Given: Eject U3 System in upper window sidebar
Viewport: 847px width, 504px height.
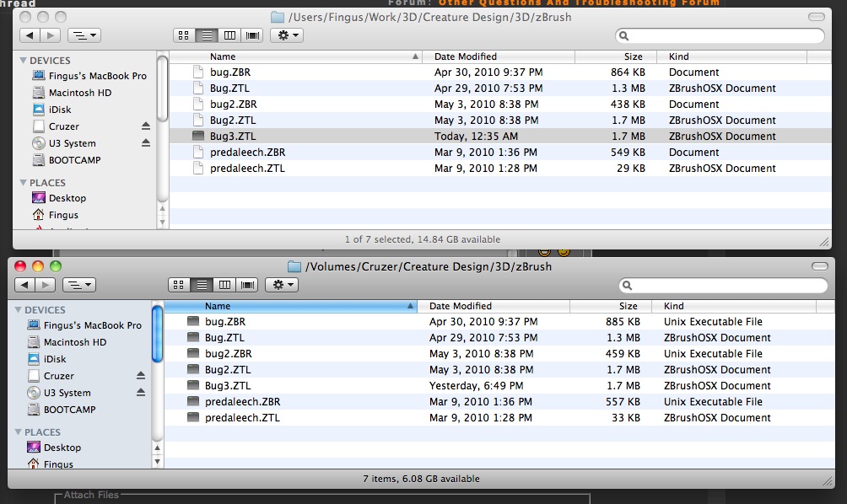Looking at the screenshot, I should (146, 143).
